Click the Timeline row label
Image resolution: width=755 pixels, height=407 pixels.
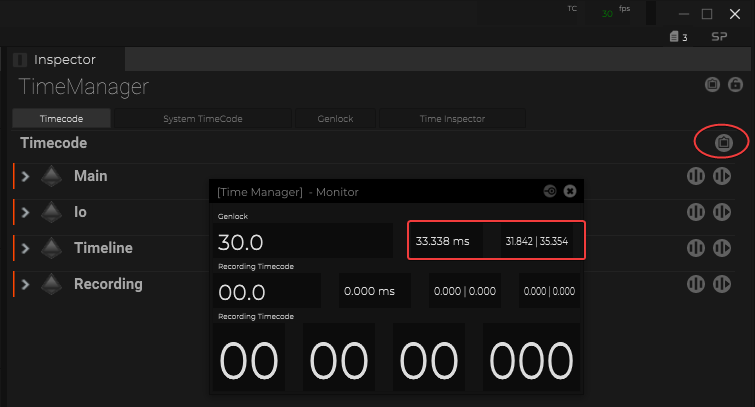tap(103, 249)
